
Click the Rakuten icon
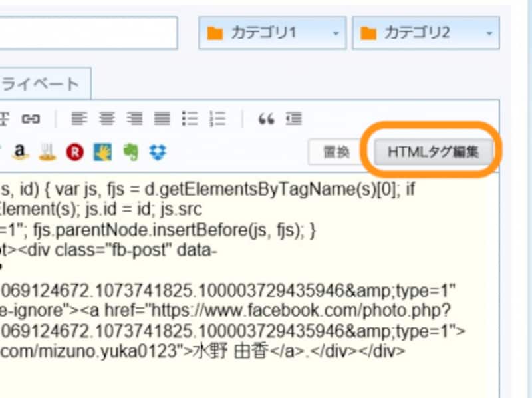click(73, 151)
